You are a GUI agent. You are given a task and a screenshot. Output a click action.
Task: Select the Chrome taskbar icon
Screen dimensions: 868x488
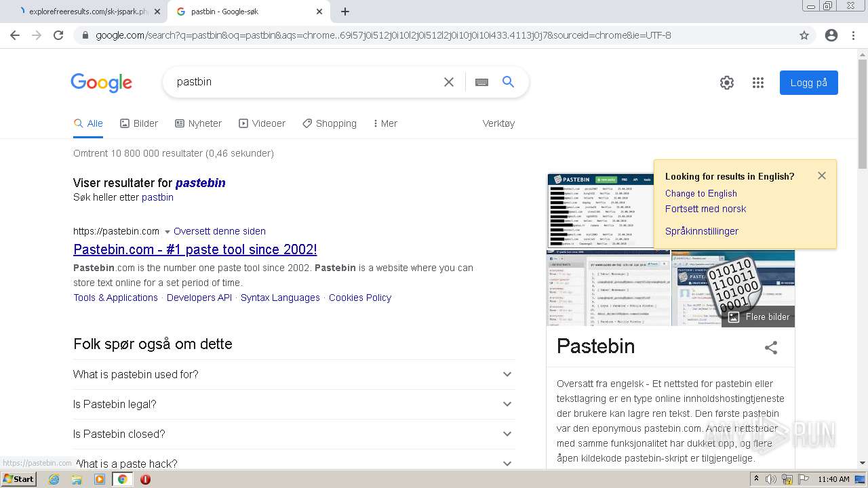coord(123,479)
